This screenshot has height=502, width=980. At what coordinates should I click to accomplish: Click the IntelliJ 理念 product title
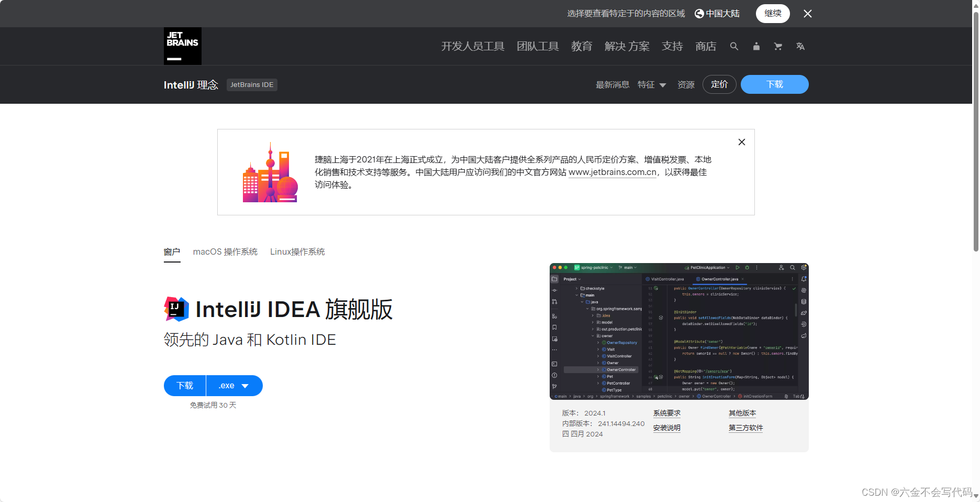(x=191, y=85)
